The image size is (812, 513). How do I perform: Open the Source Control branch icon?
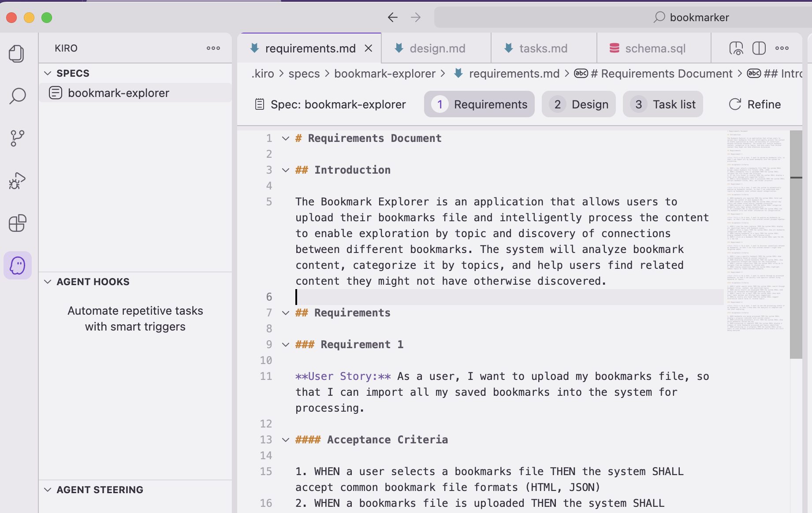coord(17,138)
